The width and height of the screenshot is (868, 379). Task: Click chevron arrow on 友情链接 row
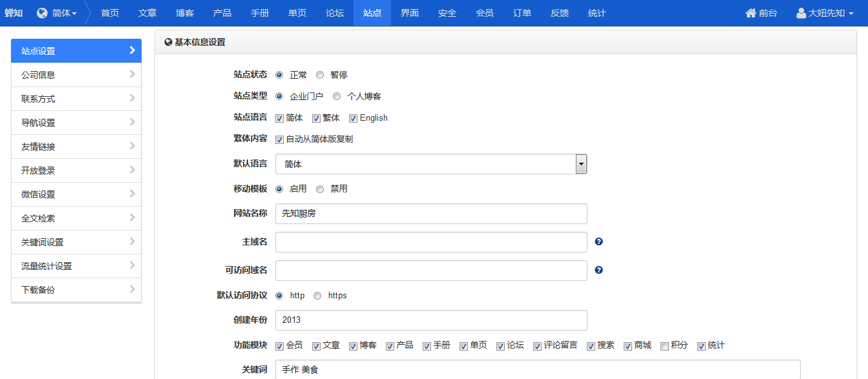(132, 146)
